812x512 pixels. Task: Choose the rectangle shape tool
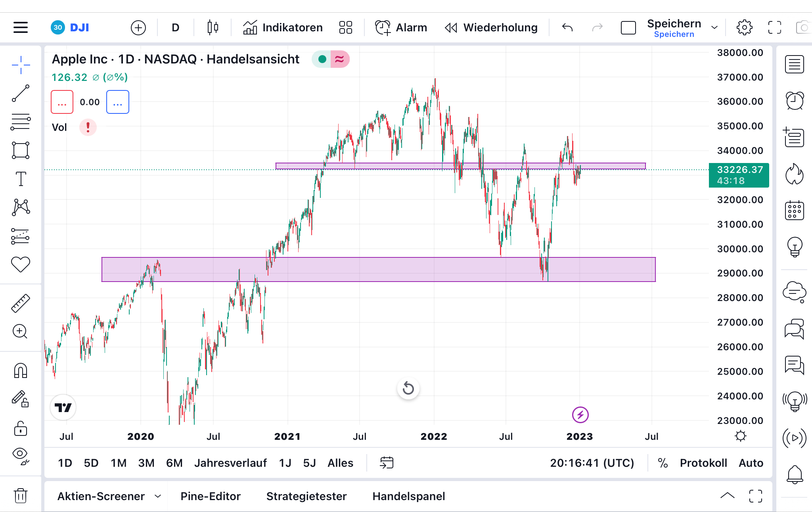tap(21, 151)
